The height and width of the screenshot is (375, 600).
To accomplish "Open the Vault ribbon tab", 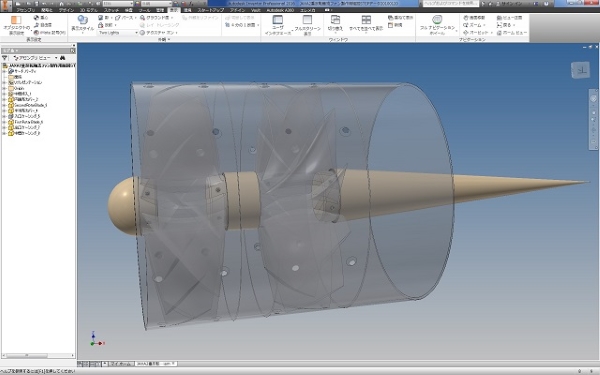I will tap(256, 10).
